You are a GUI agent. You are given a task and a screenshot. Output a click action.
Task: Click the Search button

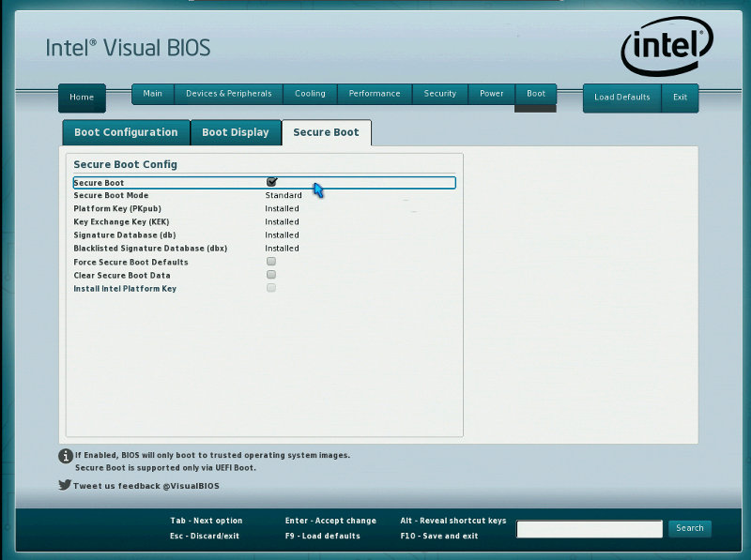[689, 528]
